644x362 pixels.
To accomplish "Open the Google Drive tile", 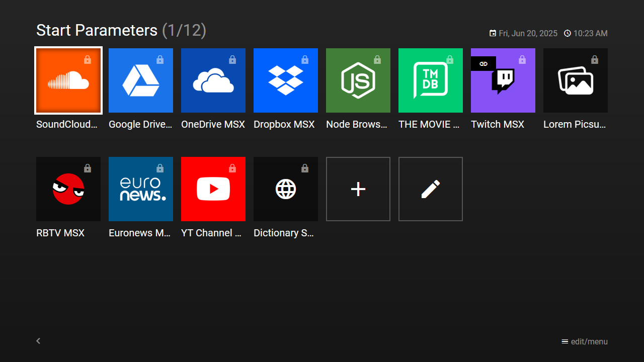I will pos(141,80).
